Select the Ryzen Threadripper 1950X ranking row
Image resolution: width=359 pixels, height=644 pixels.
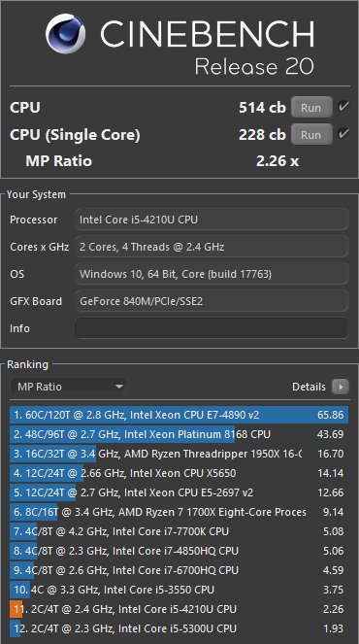pyautogui.click(x=179, y=454)
